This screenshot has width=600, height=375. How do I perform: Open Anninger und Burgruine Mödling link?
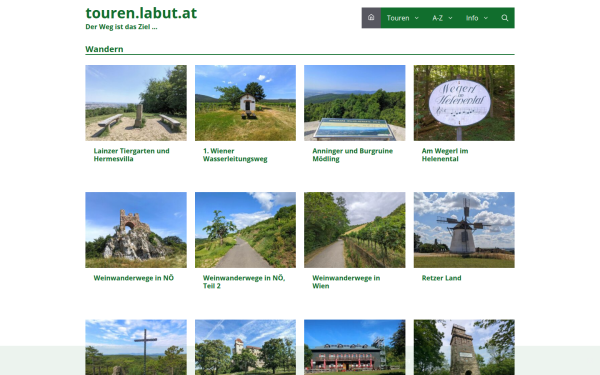point(352,155)
